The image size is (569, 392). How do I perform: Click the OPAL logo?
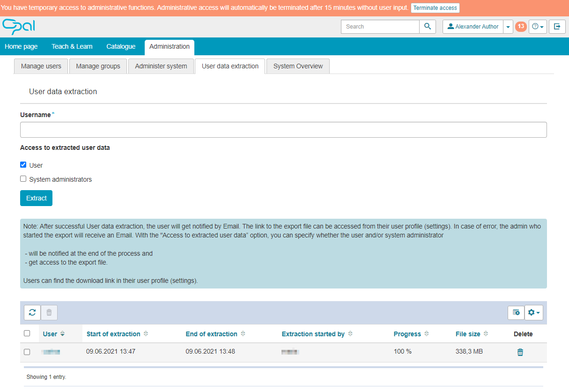click(x=19, y=27)
